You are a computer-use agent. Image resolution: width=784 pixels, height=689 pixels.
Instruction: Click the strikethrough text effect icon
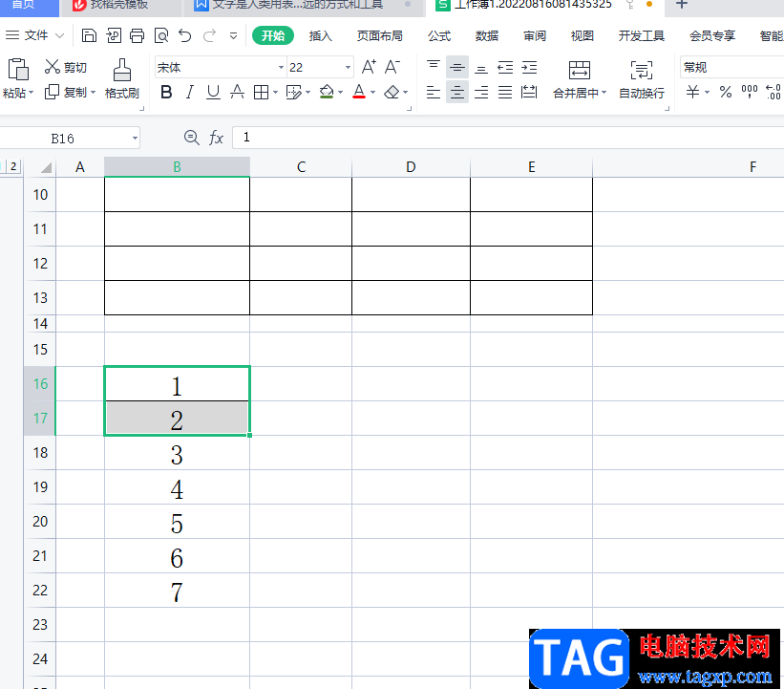[237, 92]
